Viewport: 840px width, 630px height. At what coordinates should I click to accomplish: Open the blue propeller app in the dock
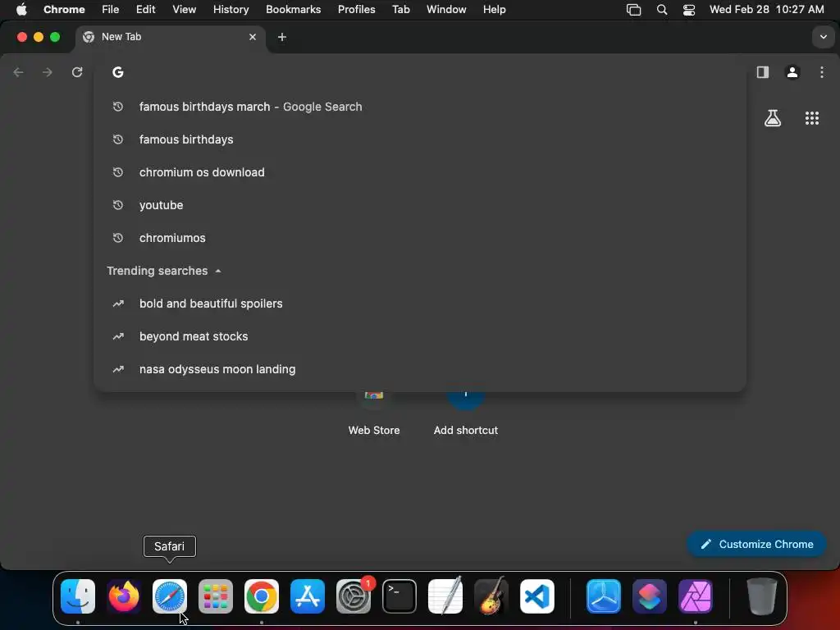pyautogui.click(x=604, y=596)
